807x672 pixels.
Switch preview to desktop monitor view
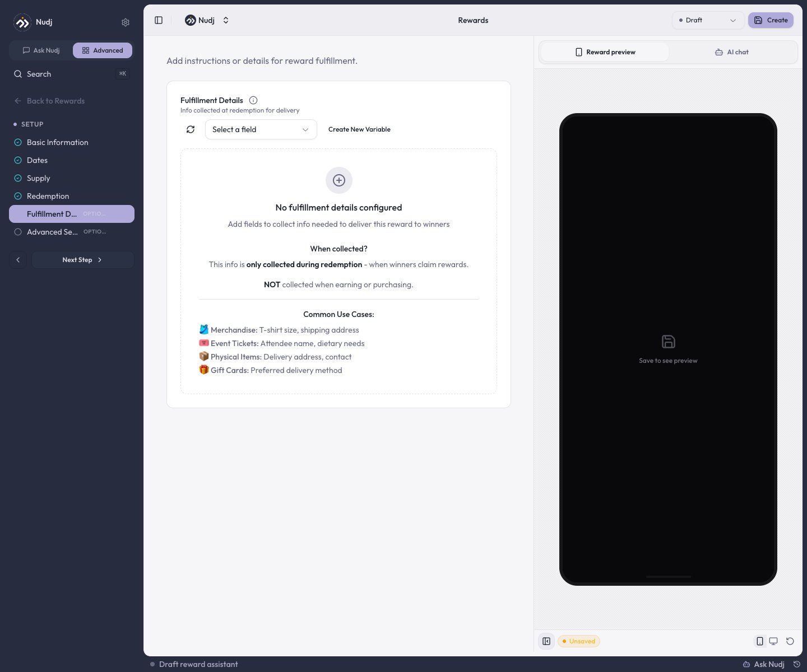pos(773,641)
